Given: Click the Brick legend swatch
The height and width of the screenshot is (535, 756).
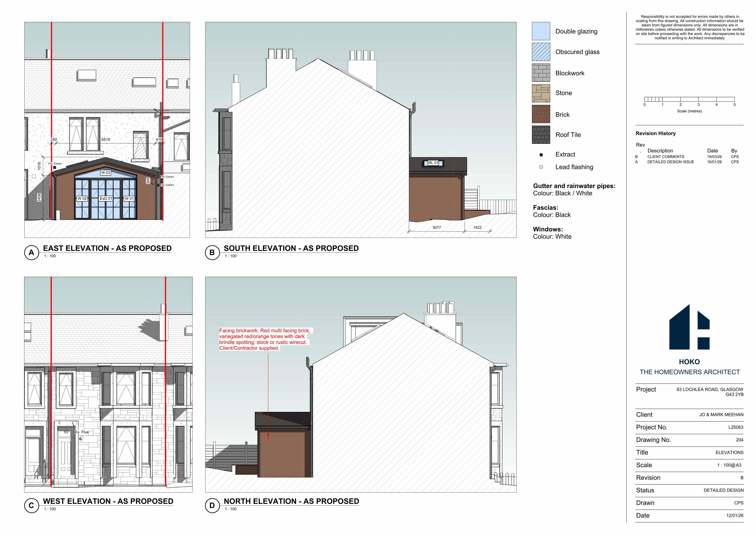Looking at the screenshot, I should 541,114.
